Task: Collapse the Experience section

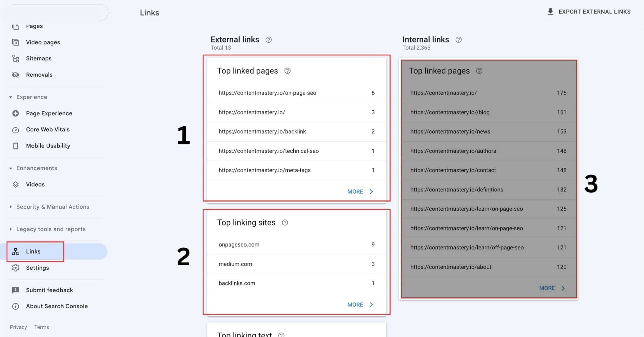Action: [11, 97]
